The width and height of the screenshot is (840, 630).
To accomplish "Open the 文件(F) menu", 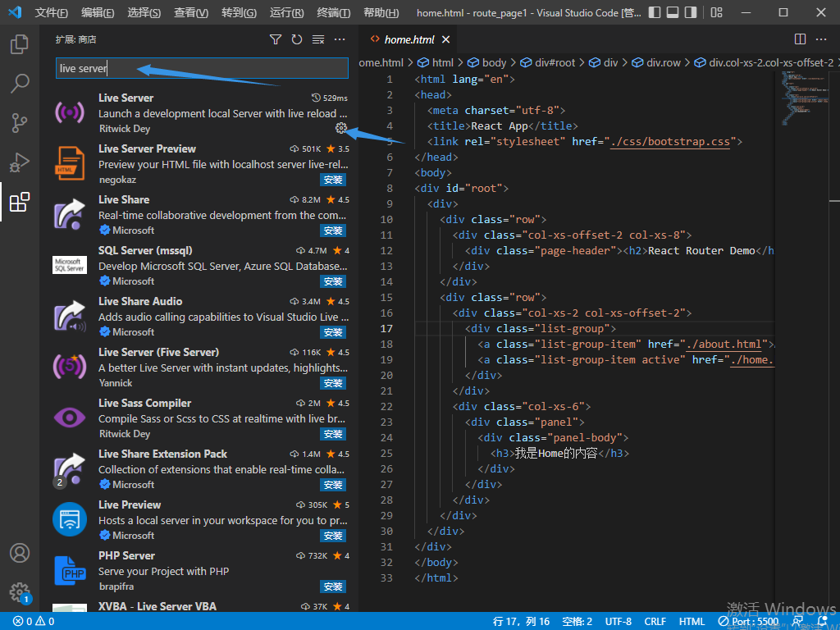I will point(52,12).
